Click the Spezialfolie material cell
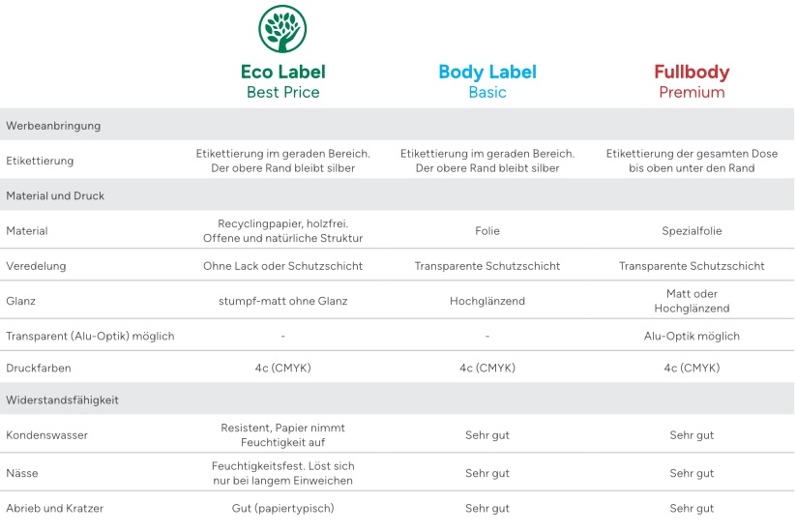This screenshot has height=532, width=796. (x=692, y=230)
